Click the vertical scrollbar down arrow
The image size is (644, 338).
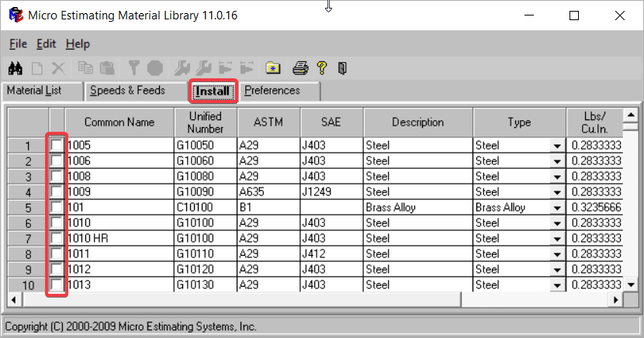point(631,285)
